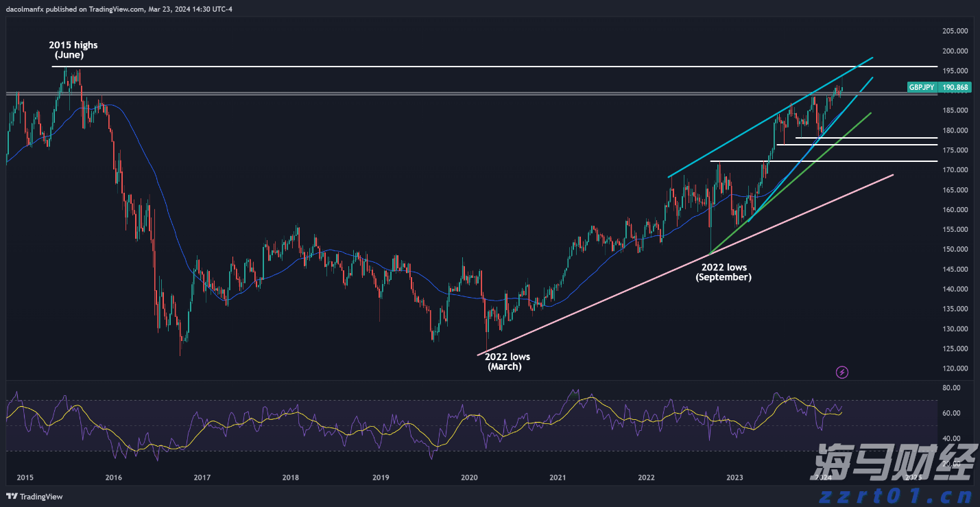Select the "2022 lows (March)" text label
The width and height of the screenshot is (980, 507).
click(x=507, y=362)
